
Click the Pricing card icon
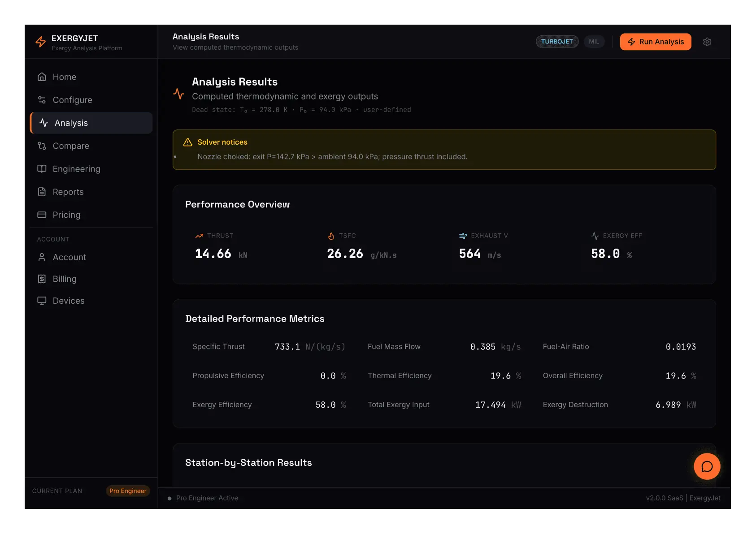point(42,215)
